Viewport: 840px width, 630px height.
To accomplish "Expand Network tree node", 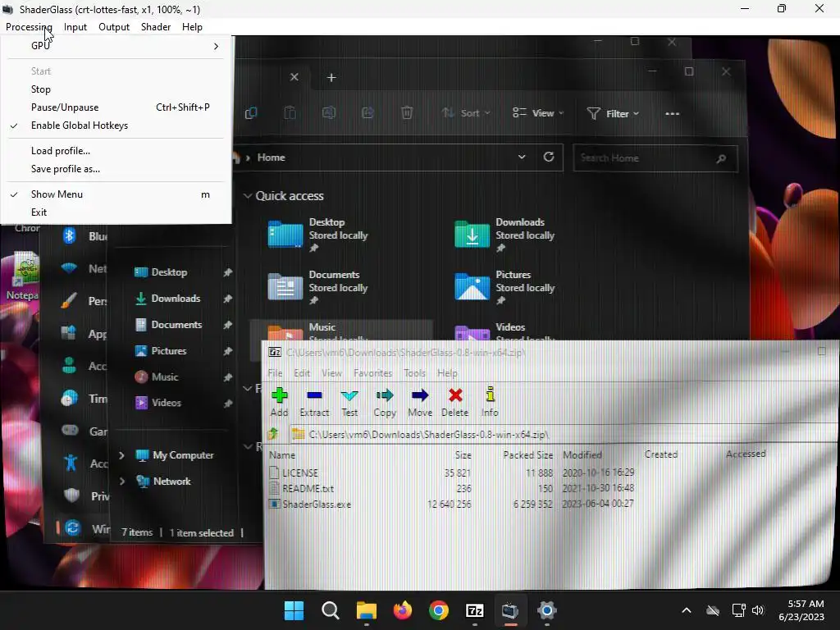I will [x=122, y=482].
